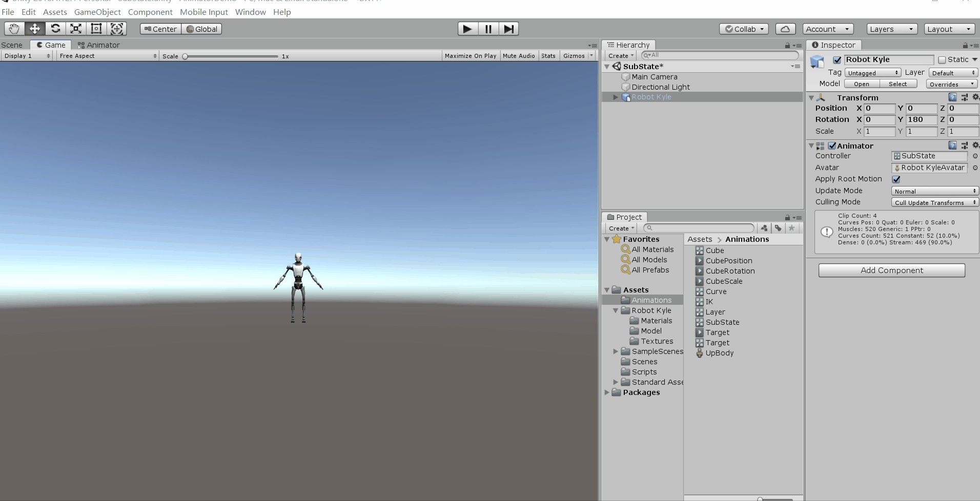Open the Layer Default dropdown
This screenshot has width=980, height=501.
pyautogui.click(x=953, y=73)
